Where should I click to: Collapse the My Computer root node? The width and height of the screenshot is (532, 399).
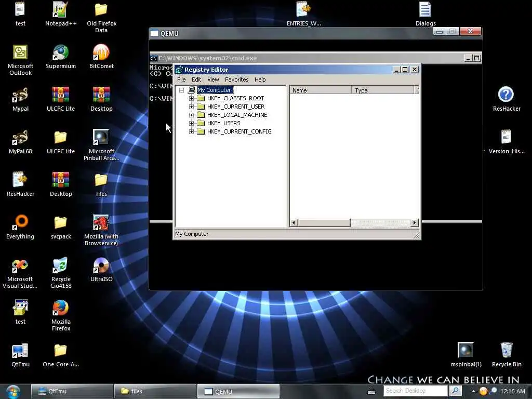point(181,90)
